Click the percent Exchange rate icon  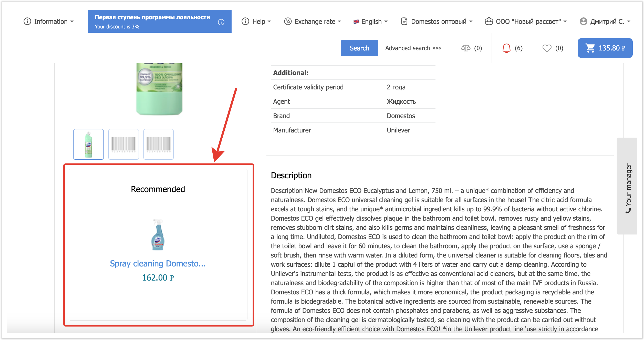[288, 22]
